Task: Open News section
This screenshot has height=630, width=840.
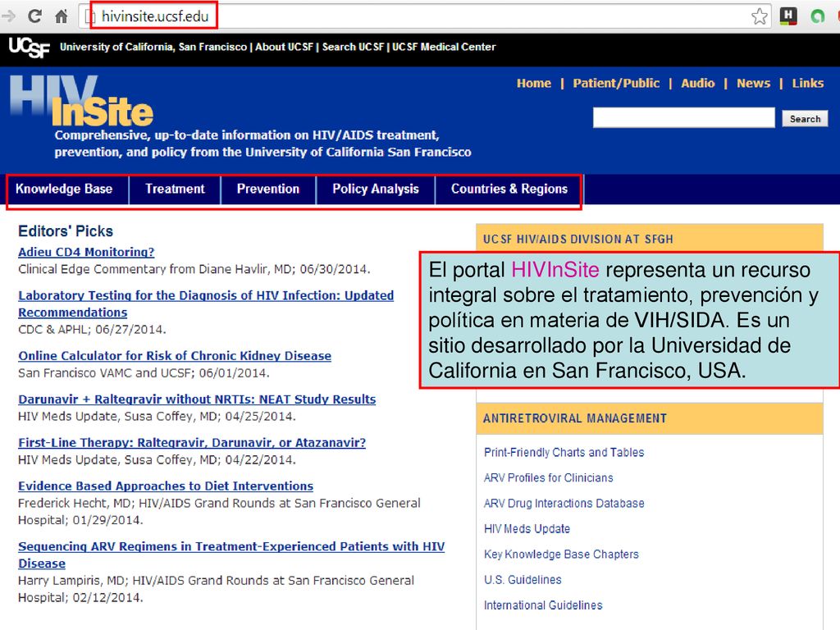Action: click(753, 83)
